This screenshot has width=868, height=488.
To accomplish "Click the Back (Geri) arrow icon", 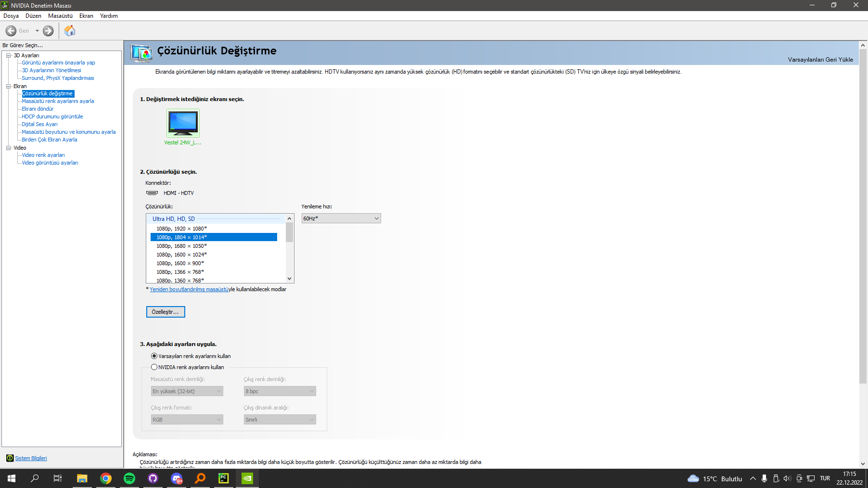I will pyautogui.click(x=11, y=31).
